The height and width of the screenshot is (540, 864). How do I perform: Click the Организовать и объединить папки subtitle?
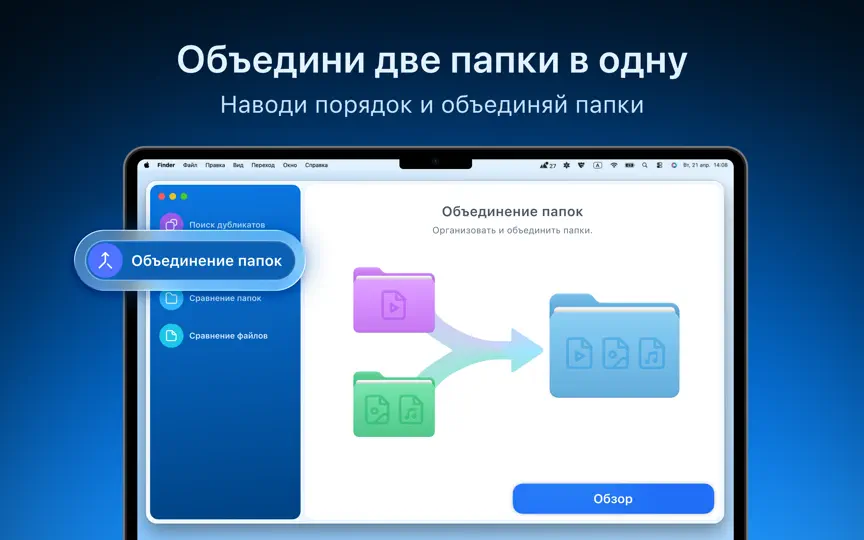512,230
